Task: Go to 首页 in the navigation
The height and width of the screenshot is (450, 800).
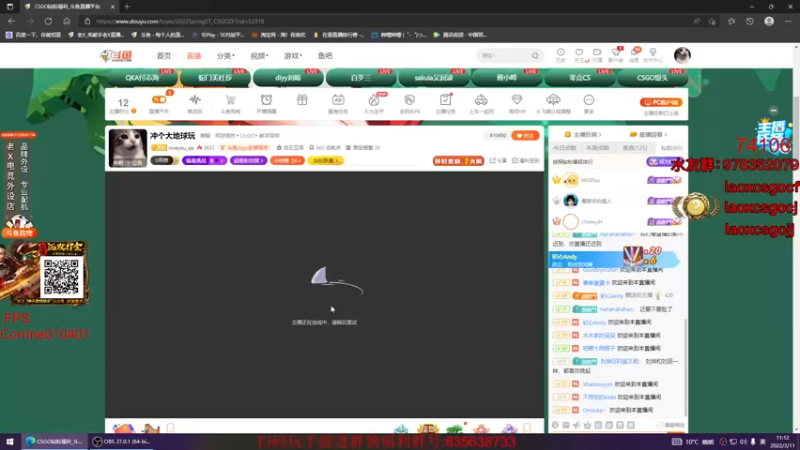Action: [164, 56]
